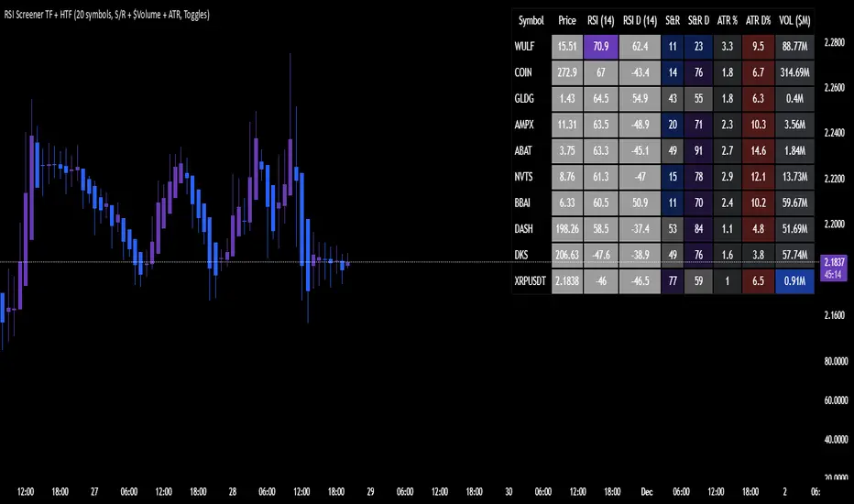Click the purple 70.9 RSI cell for WULF

click(601, 47)
